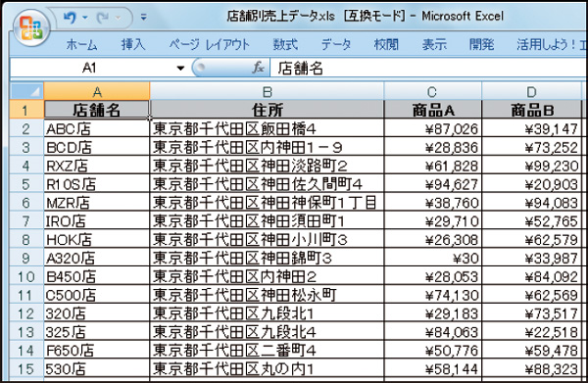Open the 表示 tab

point(434,45)
